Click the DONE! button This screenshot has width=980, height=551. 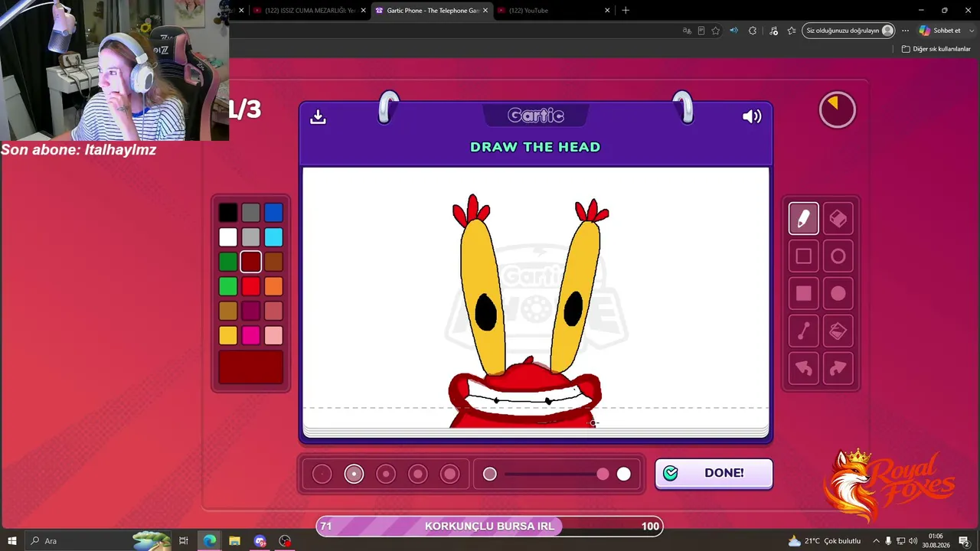point(714,474)
